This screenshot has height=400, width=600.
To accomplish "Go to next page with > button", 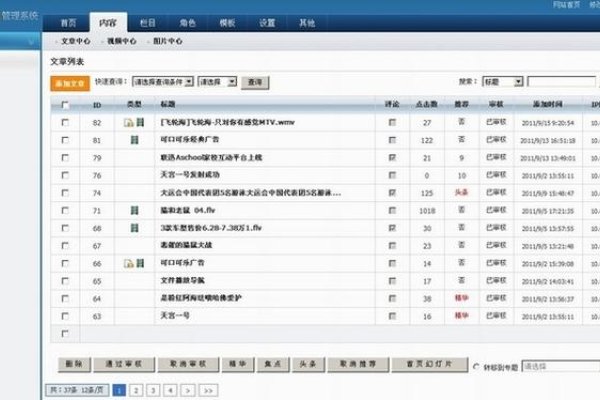I will point(188,390).
